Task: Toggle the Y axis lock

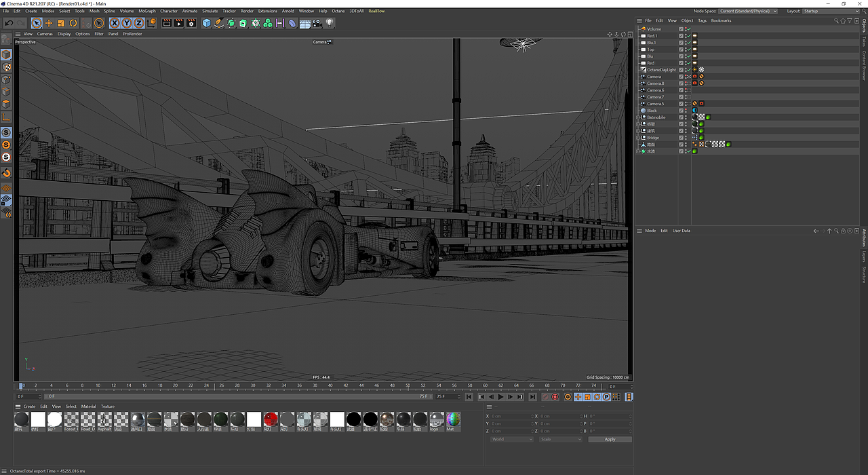Action: coord(127,23)
